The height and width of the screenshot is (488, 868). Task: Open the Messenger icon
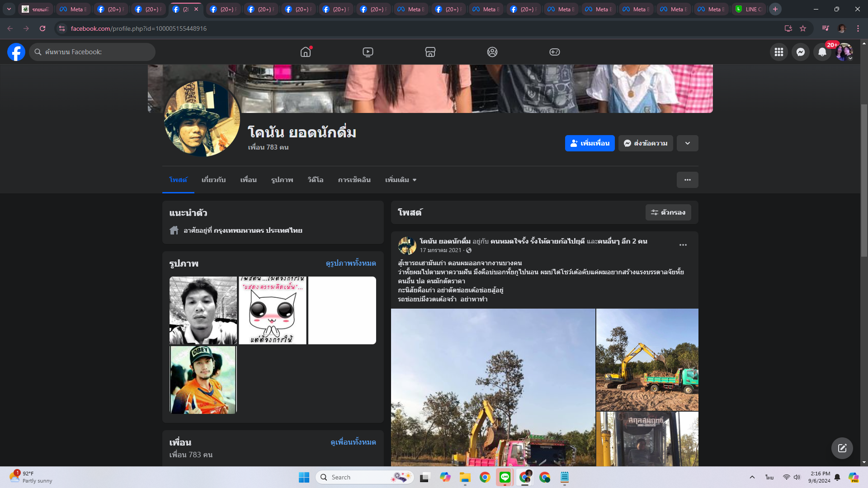tap(800, 52)
